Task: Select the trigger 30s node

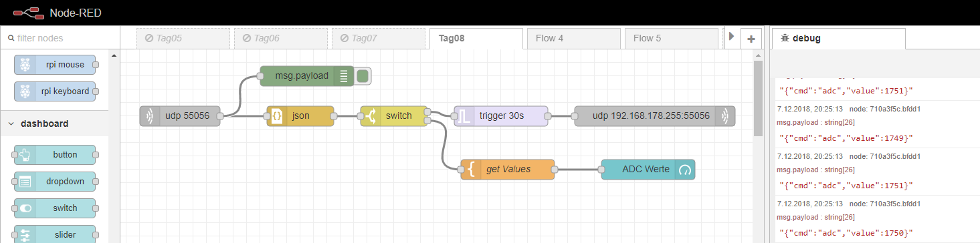Action: pos(501,116)
